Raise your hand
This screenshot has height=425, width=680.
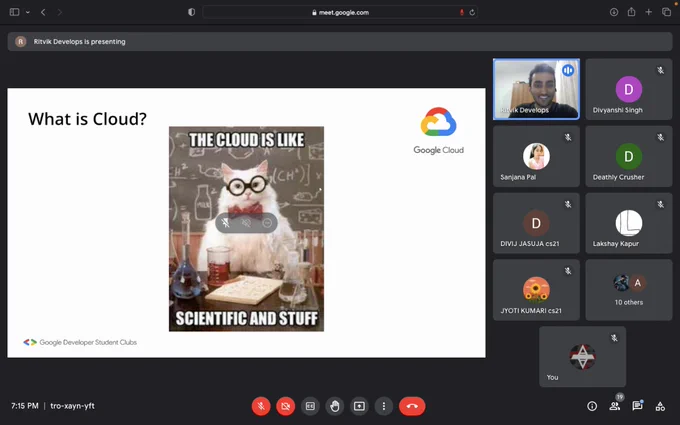point(335,406)
